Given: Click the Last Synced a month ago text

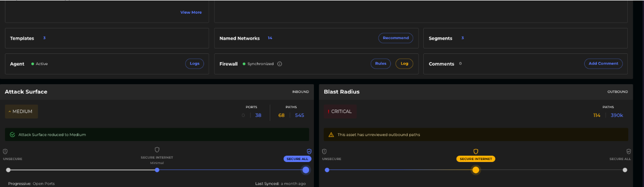Looking at the screenshot, I should coord(281,184).
